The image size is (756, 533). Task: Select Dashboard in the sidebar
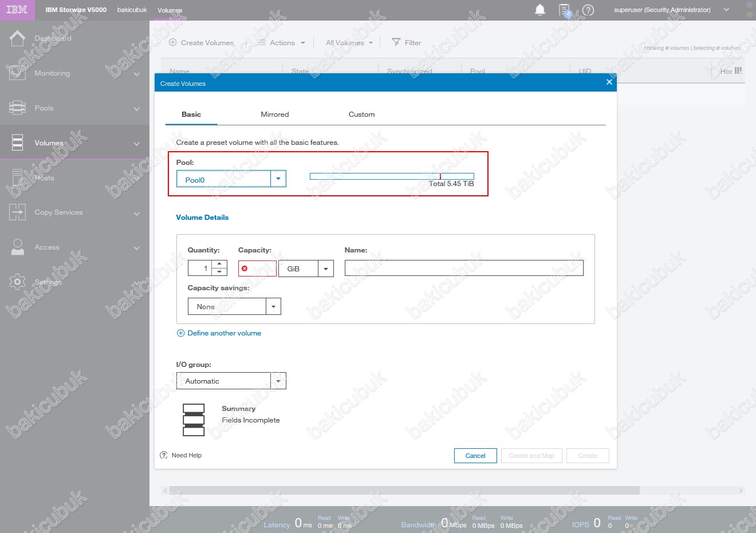point(53,38)
